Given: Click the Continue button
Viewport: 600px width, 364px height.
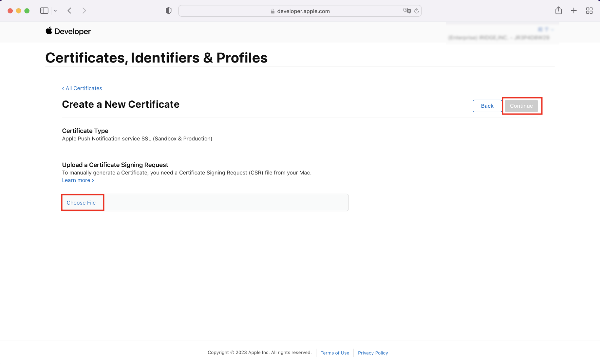Looking at the screenshot, I should [x=521, y=106].
